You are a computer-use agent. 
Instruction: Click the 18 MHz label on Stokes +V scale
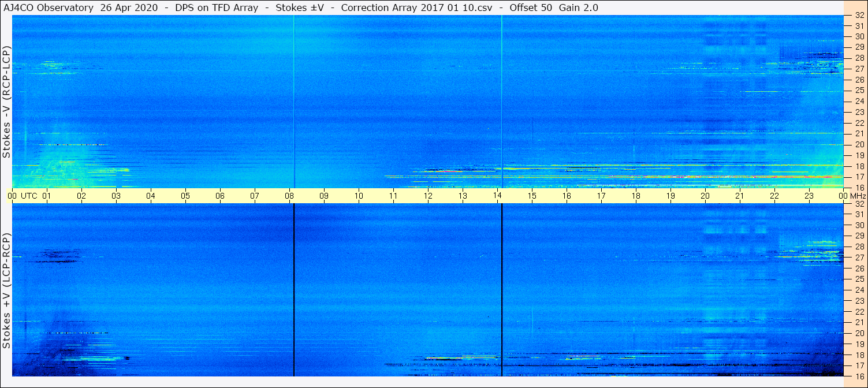click(x=859, y=355)
